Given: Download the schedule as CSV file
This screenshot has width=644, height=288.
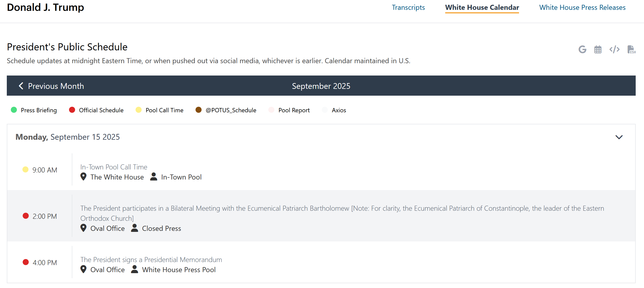Looking at the screenshot, I should tap(631, 49).
